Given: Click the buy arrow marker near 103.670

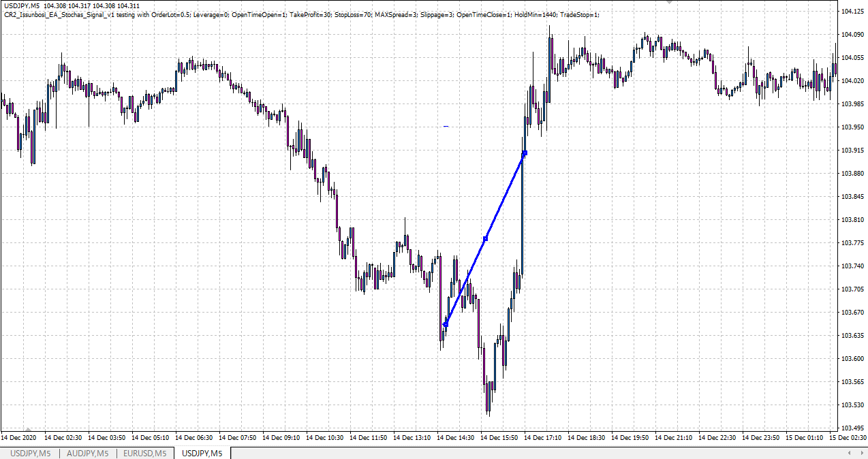Looking at the screenshot, I should tap(446, 323).
